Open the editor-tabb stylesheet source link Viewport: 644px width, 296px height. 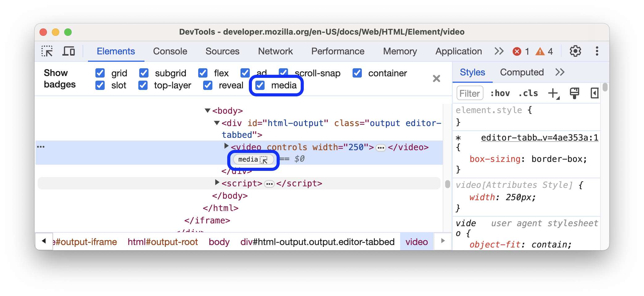click(539, 138)
